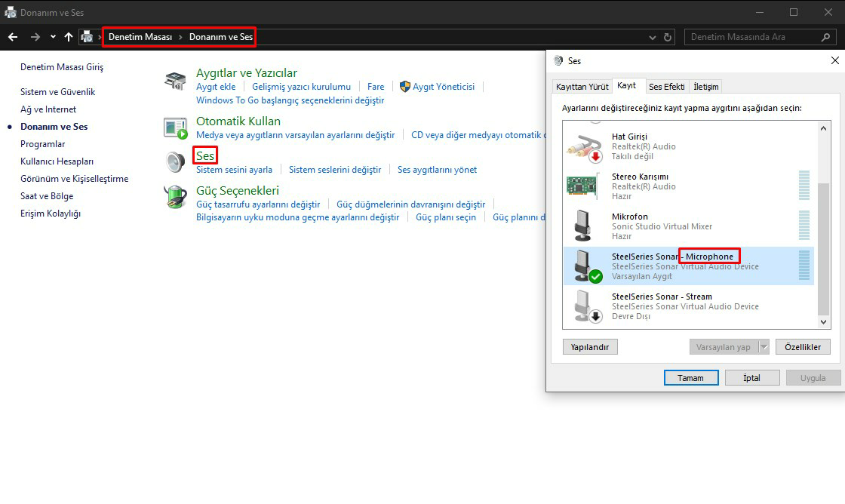Click the Tamam button

pyautogui.click(x=691, y=378)
